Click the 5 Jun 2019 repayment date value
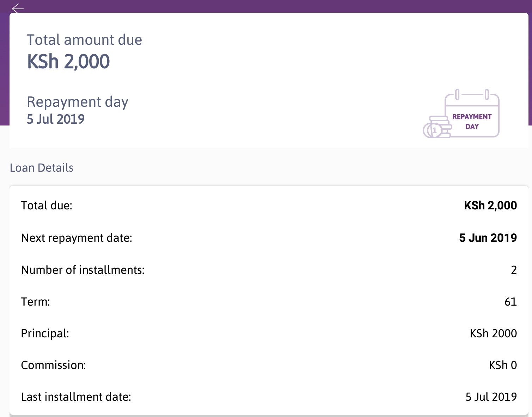This screenshot has height=417, width=532. [x=488, y=238]
